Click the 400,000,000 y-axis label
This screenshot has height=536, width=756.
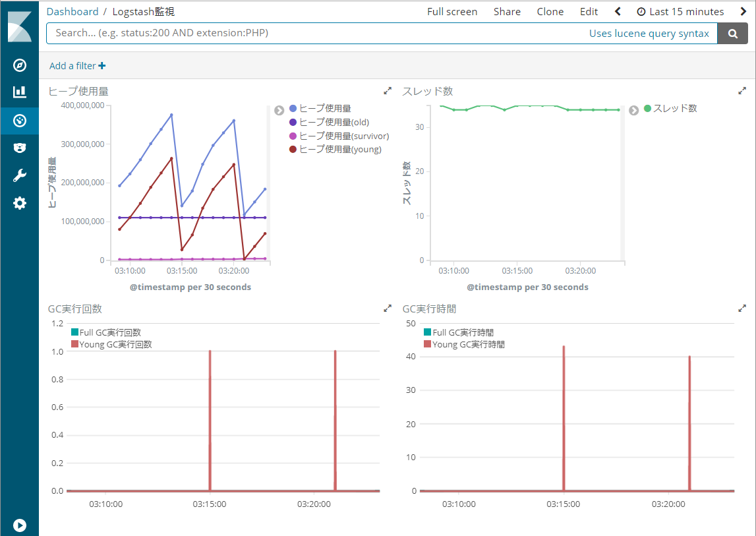(82, 105)
